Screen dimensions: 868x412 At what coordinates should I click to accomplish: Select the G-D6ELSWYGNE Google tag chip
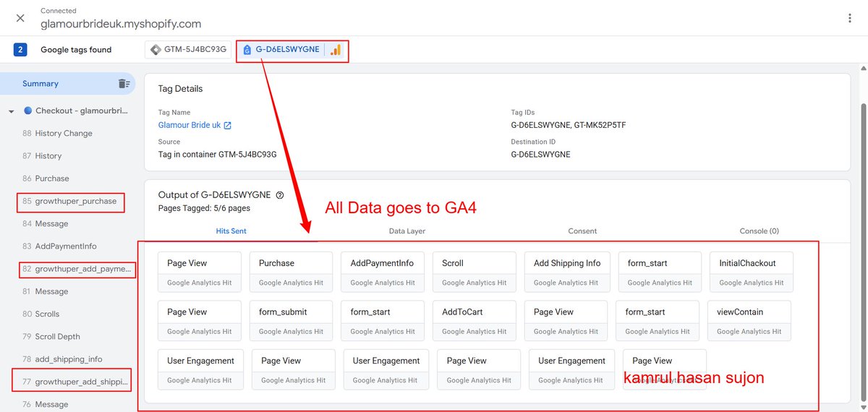[x=292, y=50]
